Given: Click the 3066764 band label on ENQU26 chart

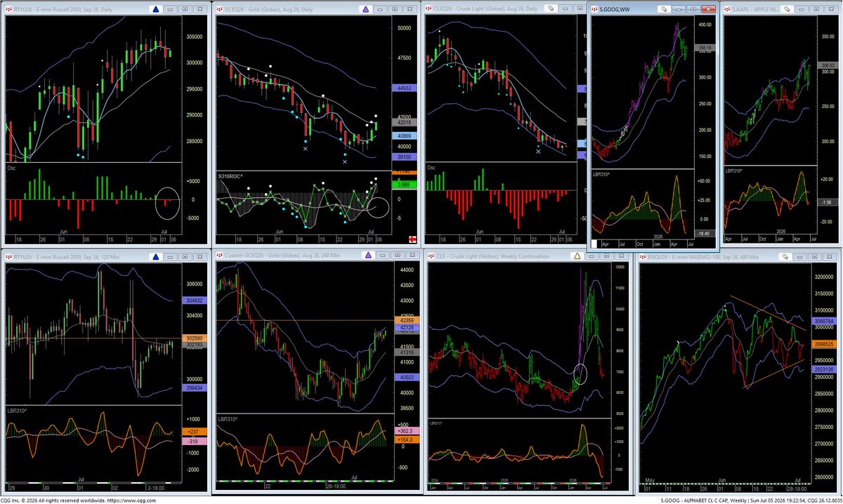Looking at the screenshot, I should click(x=823, y=320).
